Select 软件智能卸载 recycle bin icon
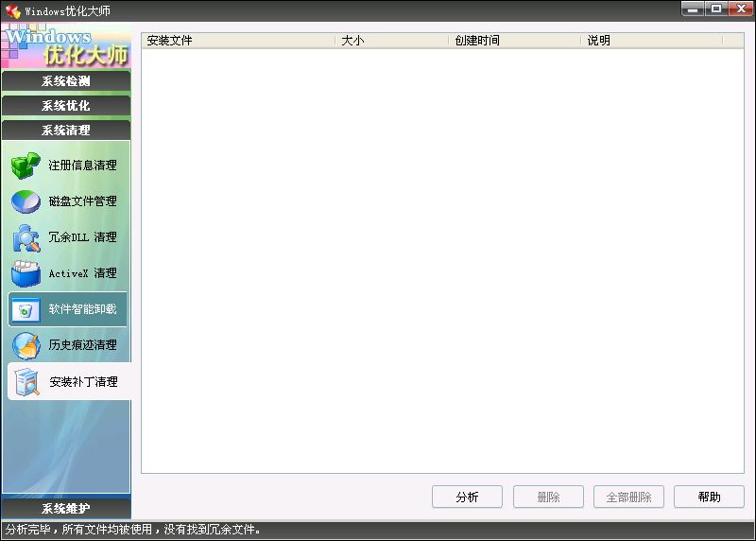This screenshot has height=541, width=756. (x=26, y=309)
